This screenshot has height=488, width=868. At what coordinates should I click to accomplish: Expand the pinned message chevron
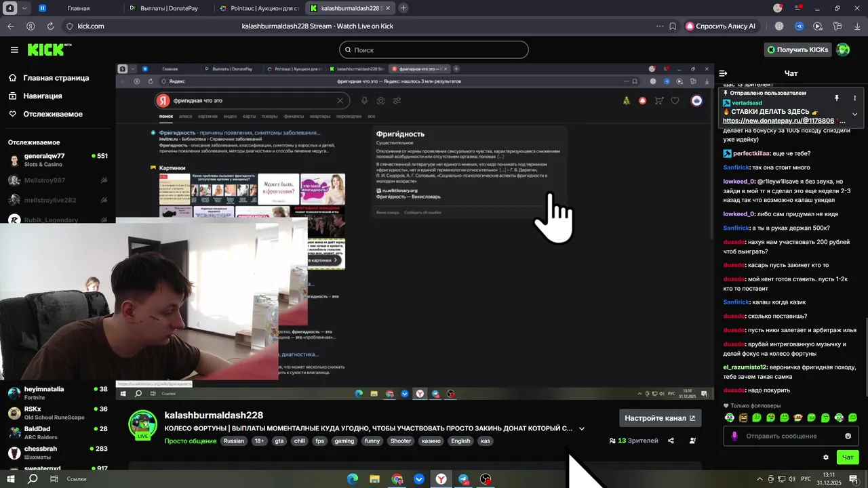[x=854, y=114]
